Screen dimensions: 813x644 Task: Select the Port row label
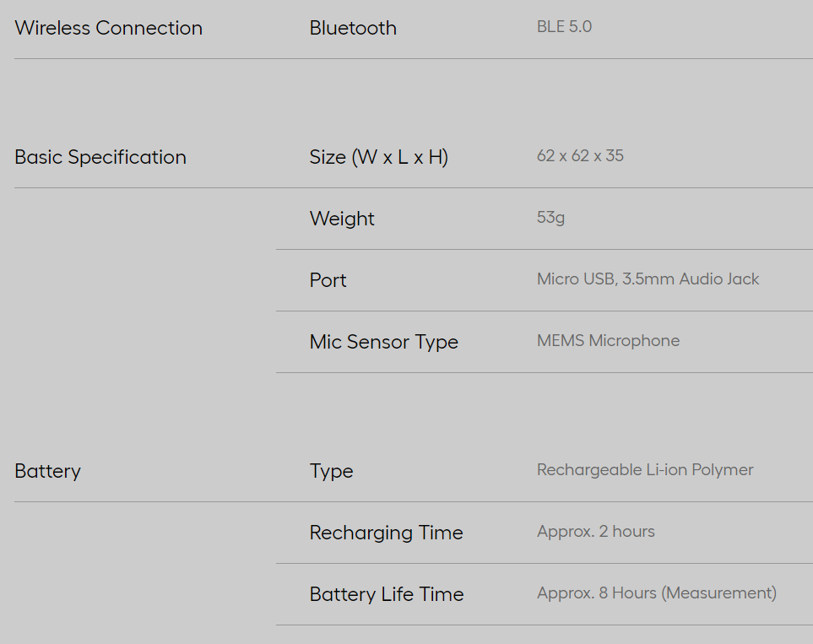coord(328,280)
